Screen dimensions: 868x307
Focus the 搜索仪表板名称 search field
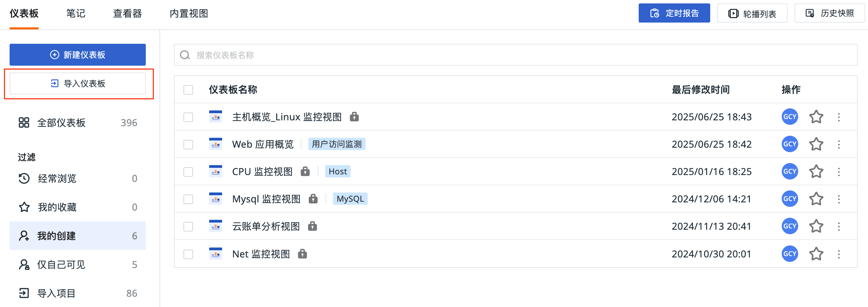[513, 55]
